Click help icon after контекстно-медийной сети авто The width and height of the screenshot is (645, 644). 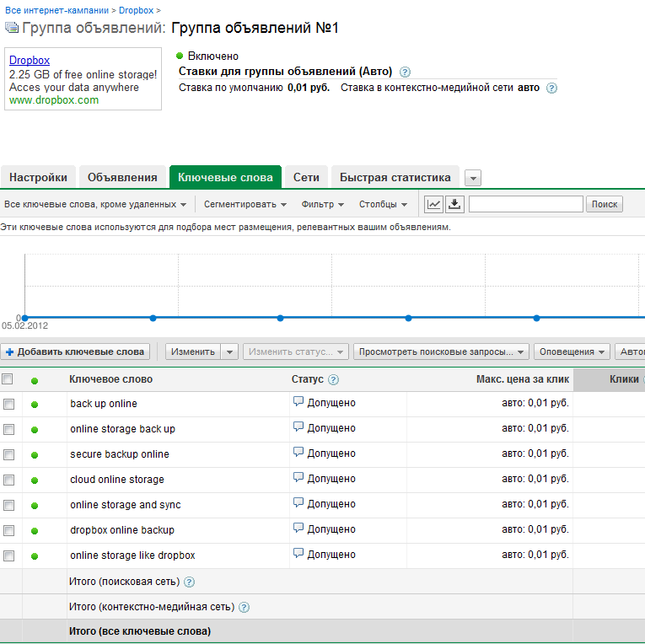click(552, 88)
